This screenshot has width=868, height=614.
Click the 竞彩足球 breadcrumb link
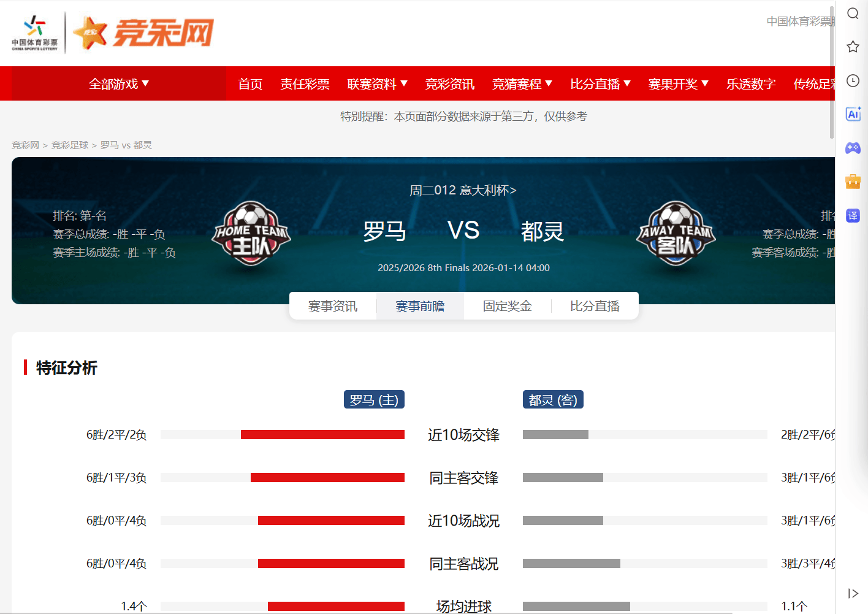(x=70, y=145)
